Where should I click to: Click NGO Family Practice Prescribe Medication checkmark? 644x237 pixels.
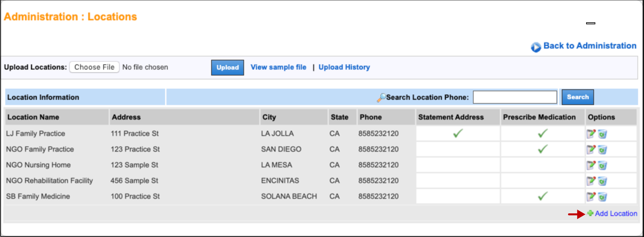[x=543, y=149]
